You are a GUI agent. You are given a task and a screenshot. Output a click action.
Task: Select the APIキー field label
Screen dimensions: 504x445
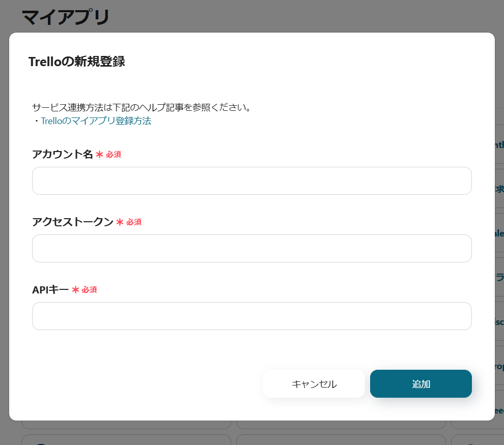pyautogui.click(x=50, y=289)
